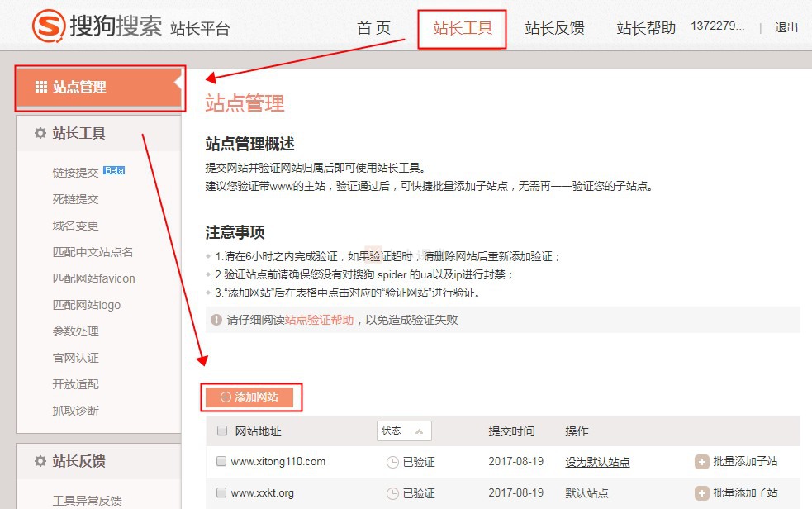Click the gear icon next to 站长反馈 sidebar
812x509 pixels.
(40, 461)
